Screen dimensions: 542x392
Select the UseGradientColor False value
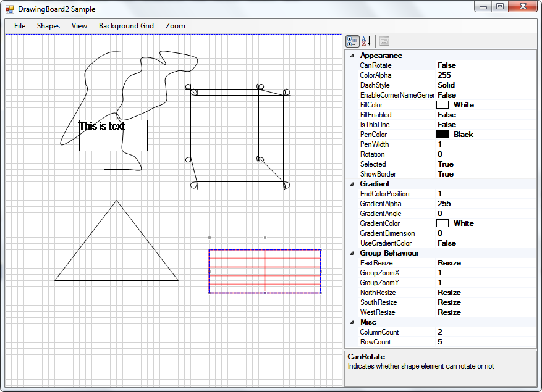(486, 243)
